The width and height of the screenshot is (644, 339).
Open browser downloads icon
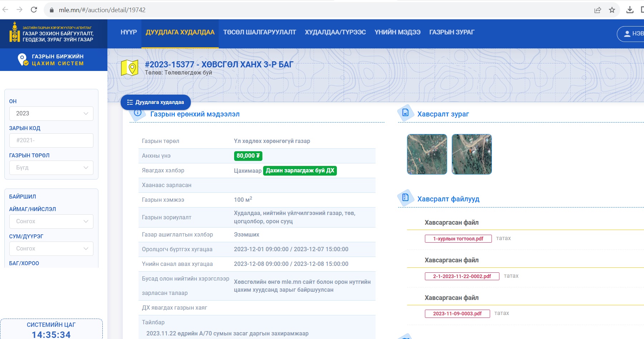630,10
